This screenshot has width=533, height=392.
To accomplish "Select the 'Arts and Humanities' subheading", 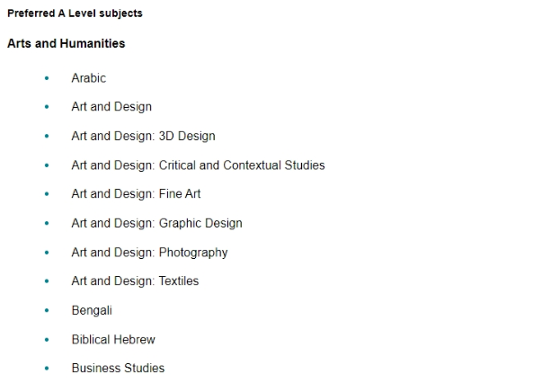I will [67, 43].
